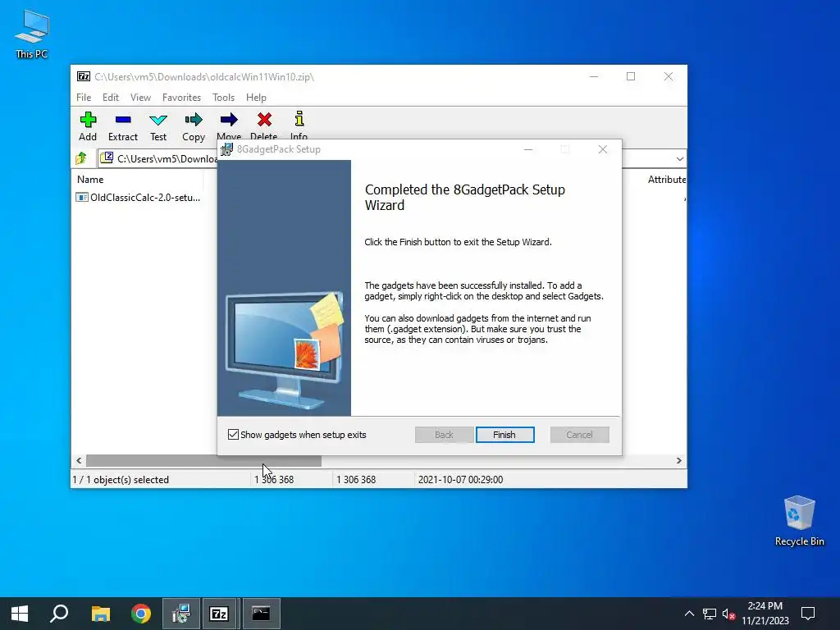Click the left scroll arrow in 7-Zip

coord(79,461)
